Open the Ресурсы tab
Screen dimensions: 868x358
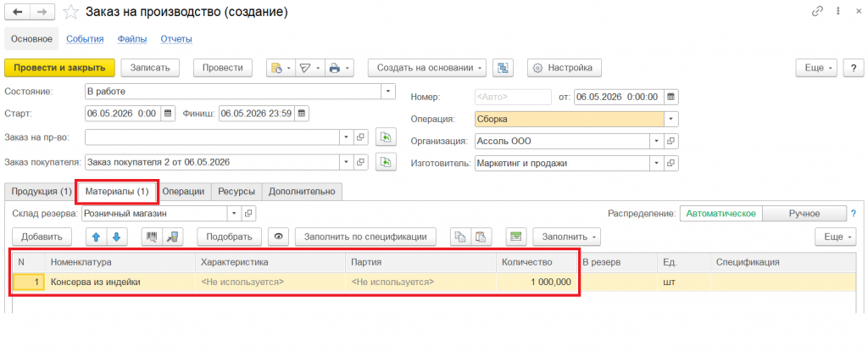(236, 192)
